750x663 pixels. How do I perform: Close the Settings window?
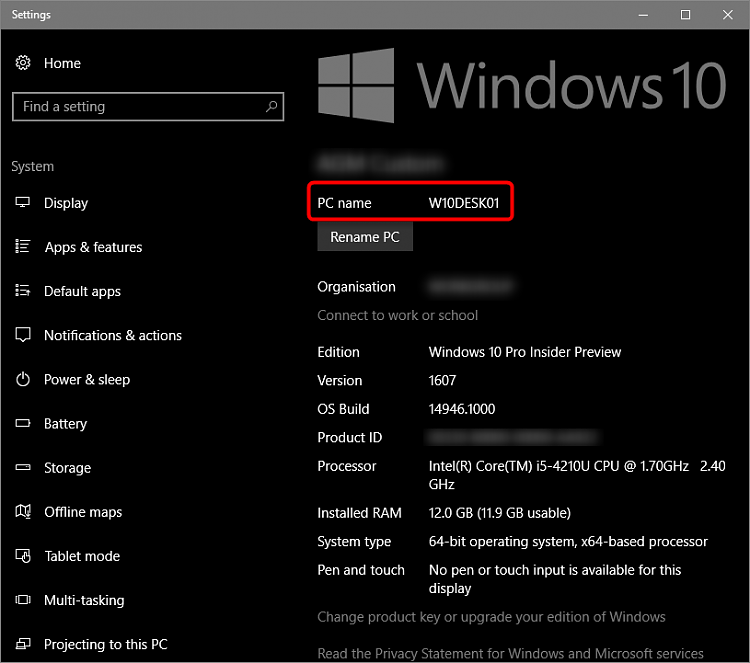728,15
